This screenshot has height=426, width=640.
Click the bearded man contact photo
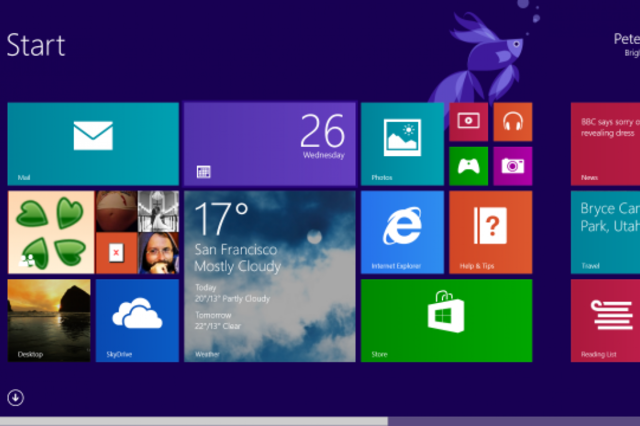tap(159, 253)
